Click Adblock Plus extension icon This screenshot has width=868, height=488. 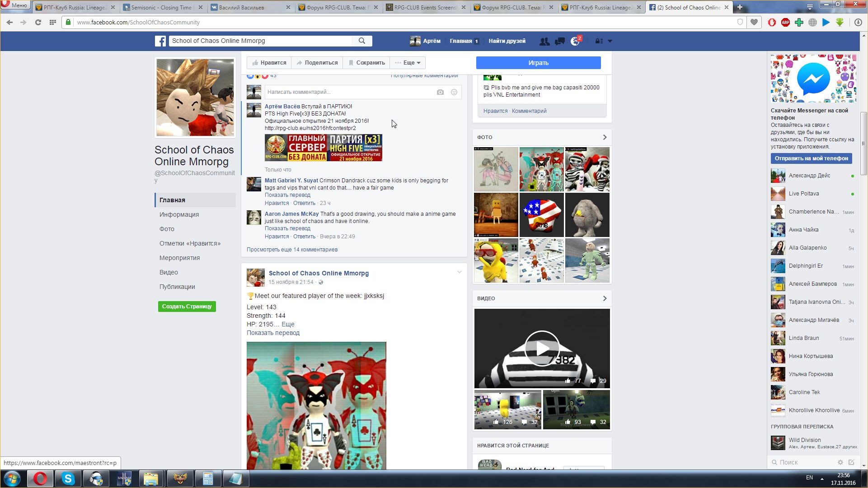coord(785,22)
